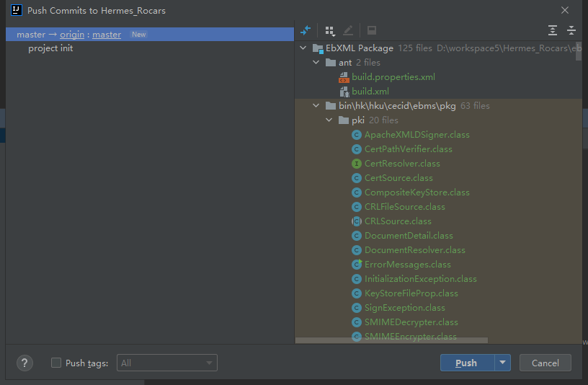The height and width of the screenshot is (385, 588).
Task: Click the Show Diff toolbar icon
Action: (x=306, y=30)
